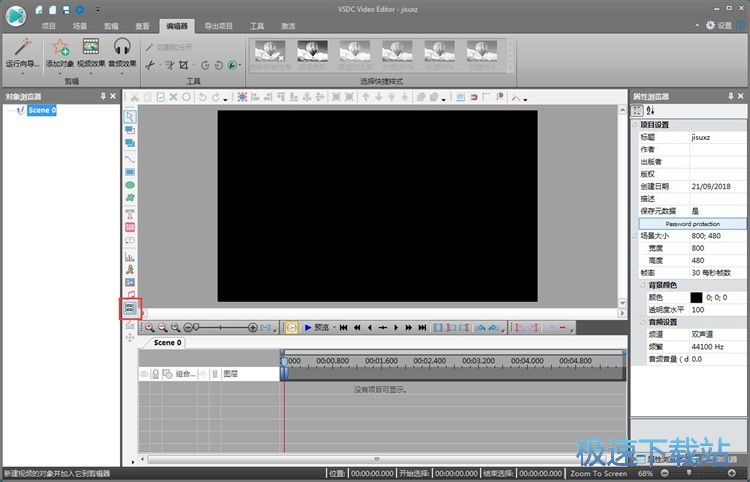Select Scene 0 in the object browser
750x482 pixels.
(x=42, y=110)
